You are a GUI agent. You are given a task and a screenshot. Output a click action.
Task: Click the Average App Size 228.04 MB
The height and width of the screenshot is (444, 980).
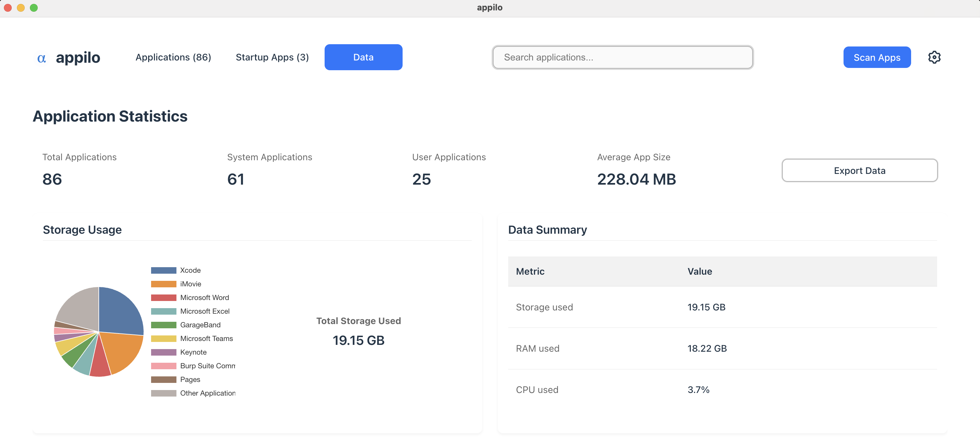[637, 179]
